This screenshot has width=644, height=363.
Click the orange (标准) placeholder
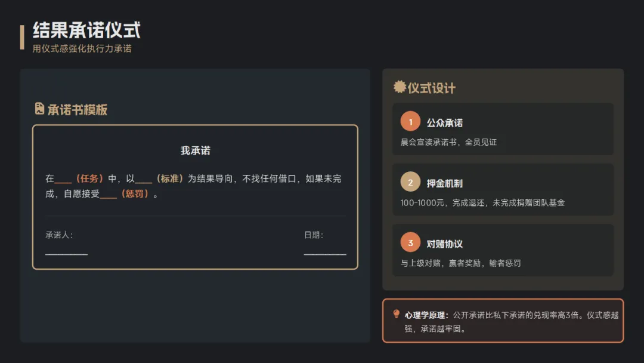[169, 179]
